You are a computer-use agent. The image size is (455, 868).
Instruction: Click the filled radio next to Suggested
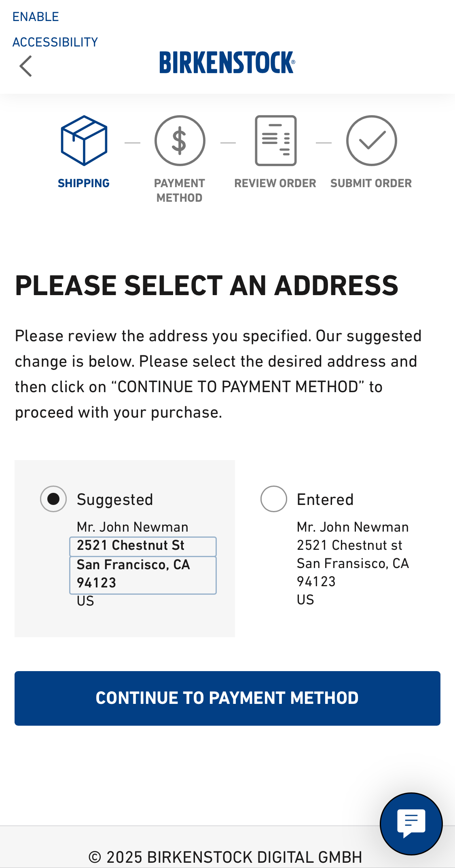click(x=53, y=499)
